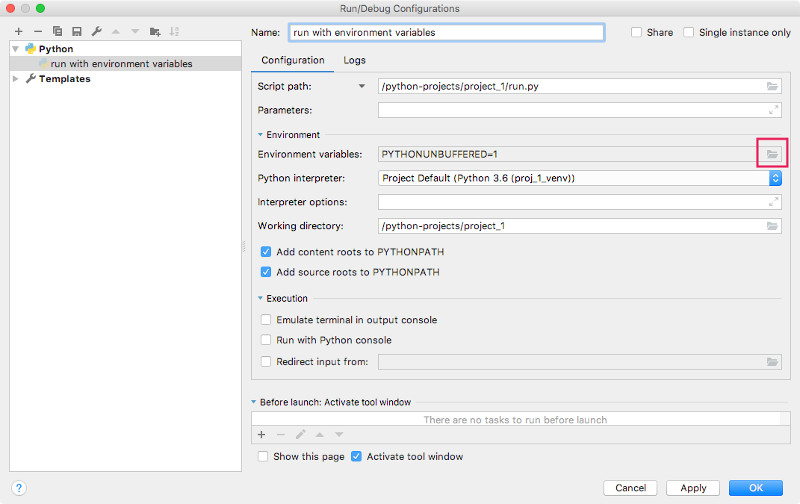Collapse the Environment section
This screenshot has width=800, height=504.
pos(261,135)
